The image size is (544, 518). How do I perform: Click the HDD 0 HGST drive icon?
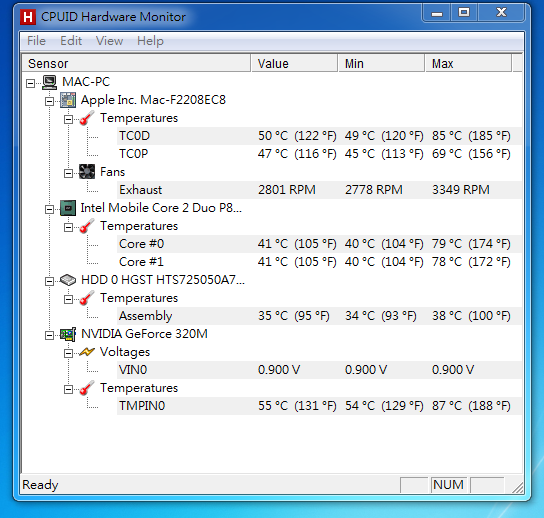tap(68, 280)
